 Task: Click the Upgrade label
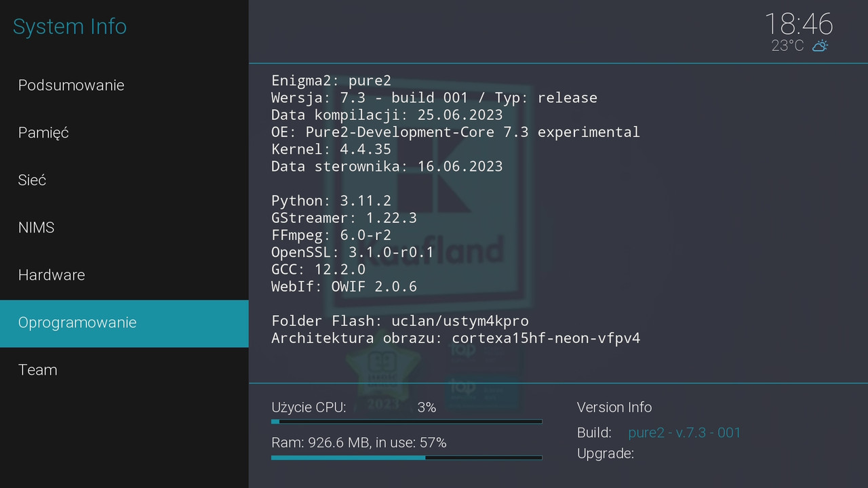606,453
